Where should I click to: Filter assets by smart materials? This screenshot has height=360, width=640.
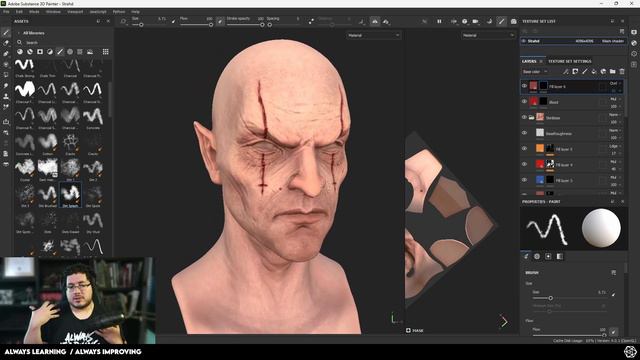pos(30,52)
